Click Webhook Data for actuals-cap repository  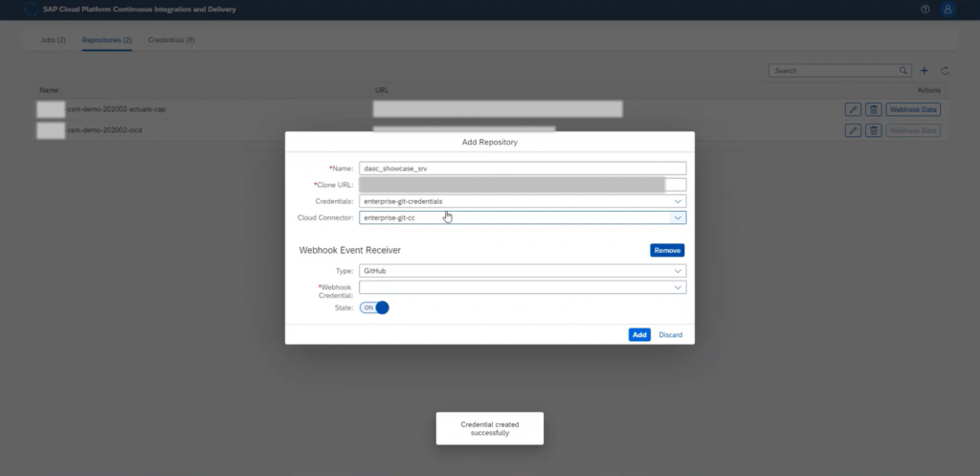[913, 109]
